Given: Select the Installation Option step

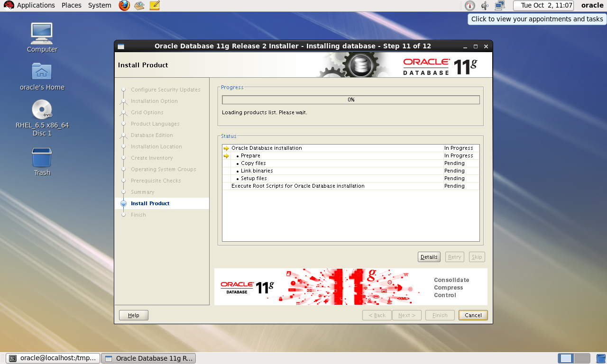Looking at the screenshot, I should pos(154,101).
